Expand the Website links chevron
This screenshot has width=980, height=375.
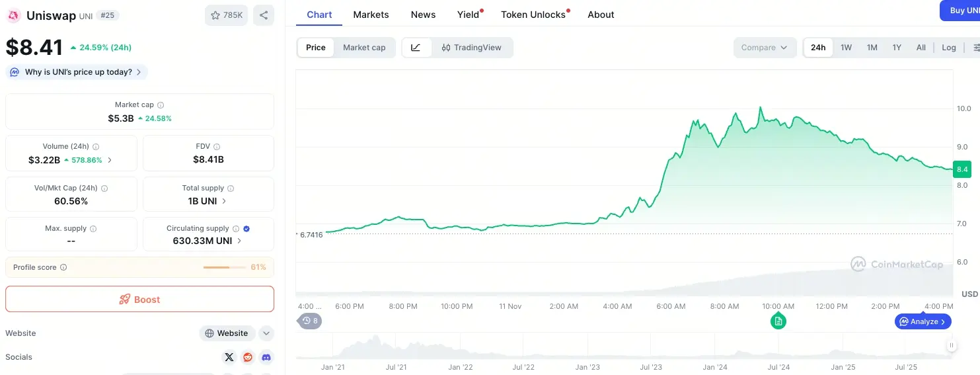coord(266,333)
